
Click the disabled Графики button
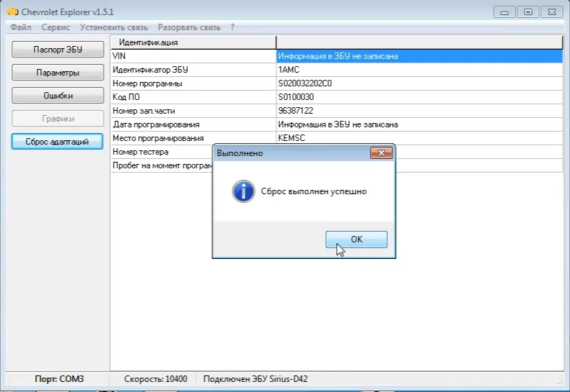(x=58, y=119)
